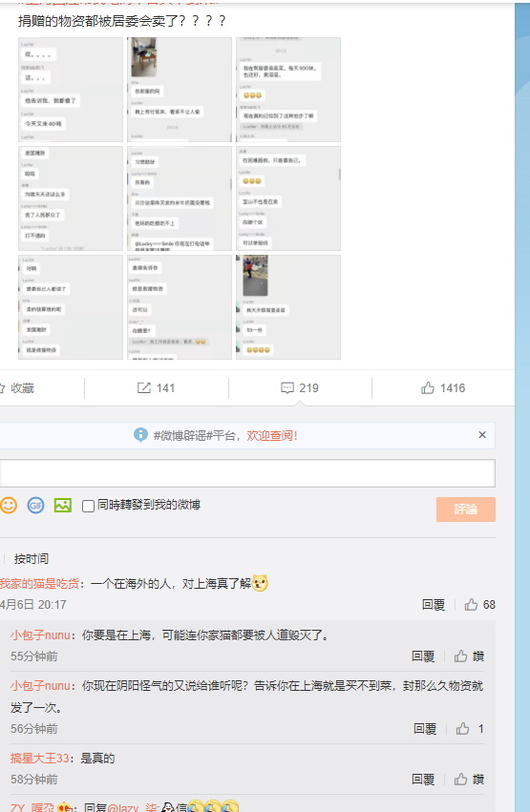
Task: Like the post with 1416 likes
Action: (443, 388)
